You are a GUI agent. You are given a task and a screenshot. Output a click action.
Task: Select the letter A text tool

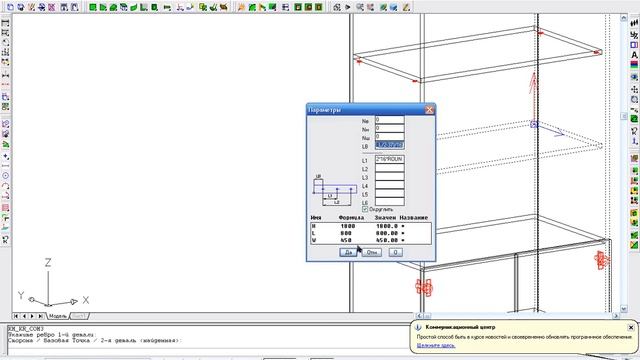coord(634,54)
